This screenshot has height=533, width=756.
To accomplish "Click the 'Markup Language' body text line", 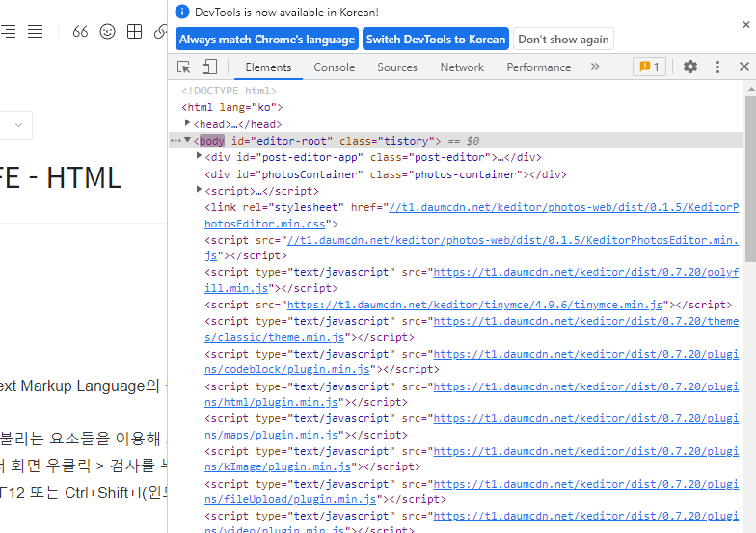I will 80,386.
